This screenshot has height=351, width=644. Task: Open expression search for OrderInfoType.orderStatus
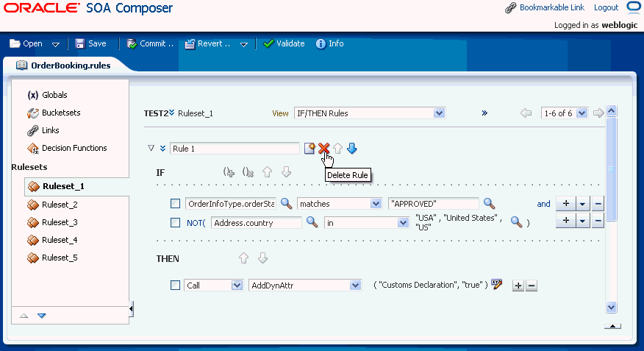click(x=286, y=203)
